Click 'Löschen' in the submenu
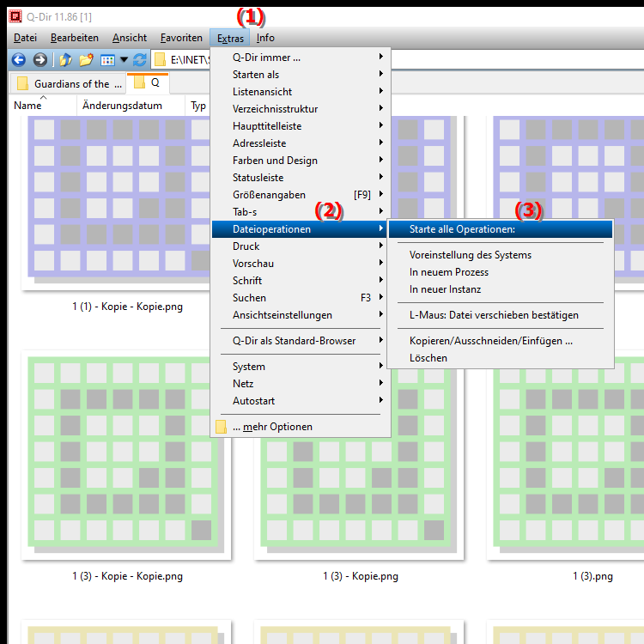 pos(428,358)
